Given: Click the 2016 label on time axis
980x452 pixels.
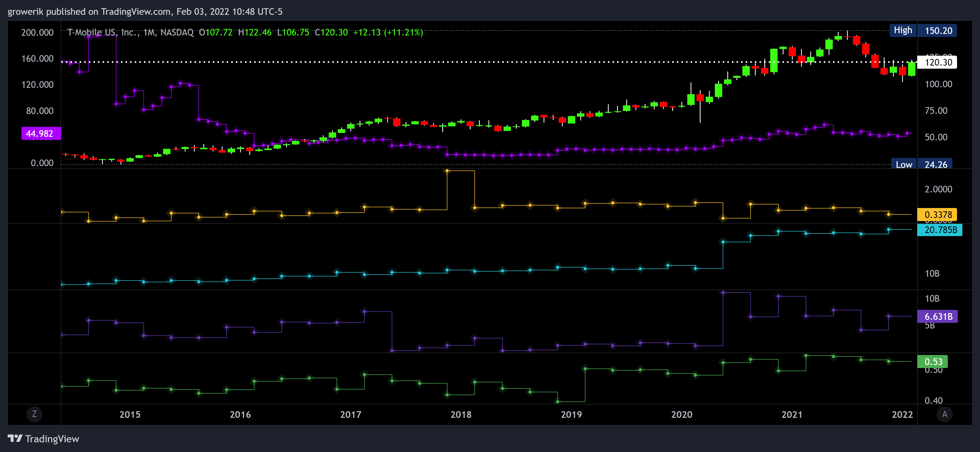Looking at the screenshot, I should pos(240,414).
